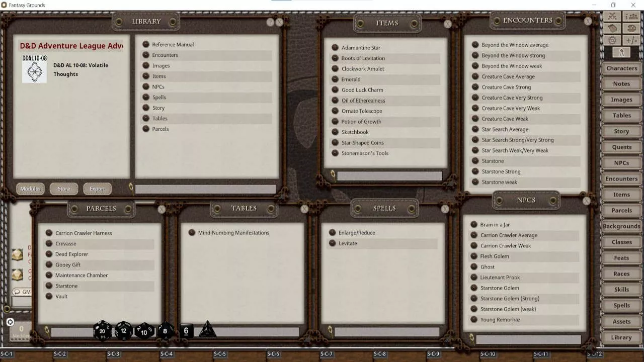Open the GM speaker dropdown in chat
The width and height of the screenshot is (644, 362).
point(22,292)
